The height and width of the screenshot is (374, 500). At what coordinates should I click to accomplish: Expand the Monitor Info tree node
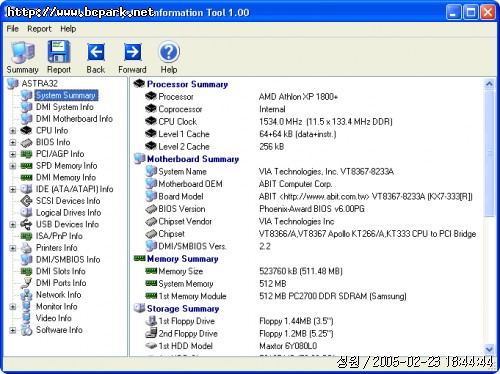click(13, 306)
